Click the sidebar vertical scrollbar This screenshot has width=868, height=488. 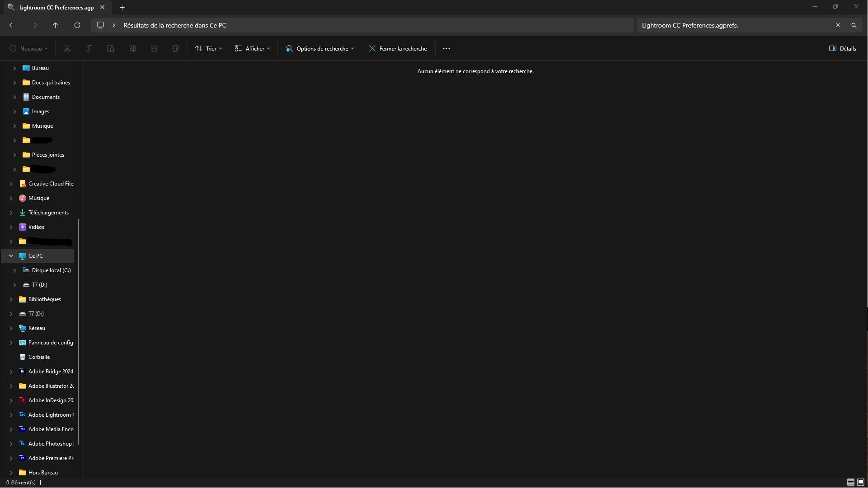[78, 332]
